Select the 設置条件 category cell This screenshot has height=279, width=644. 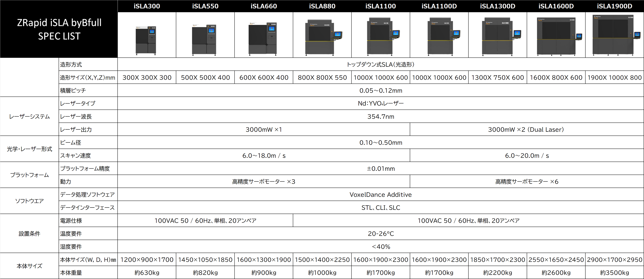click(x=29, y=233)
